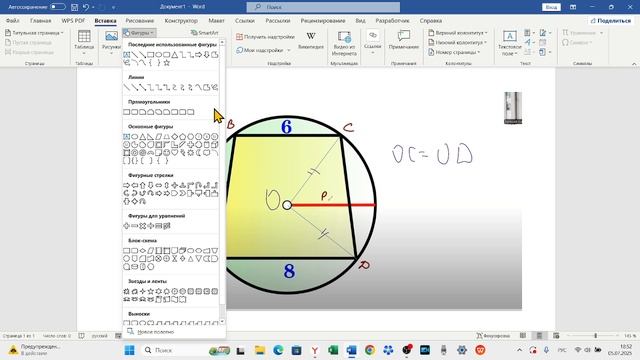Click the Save floppy disk icon

74,7
